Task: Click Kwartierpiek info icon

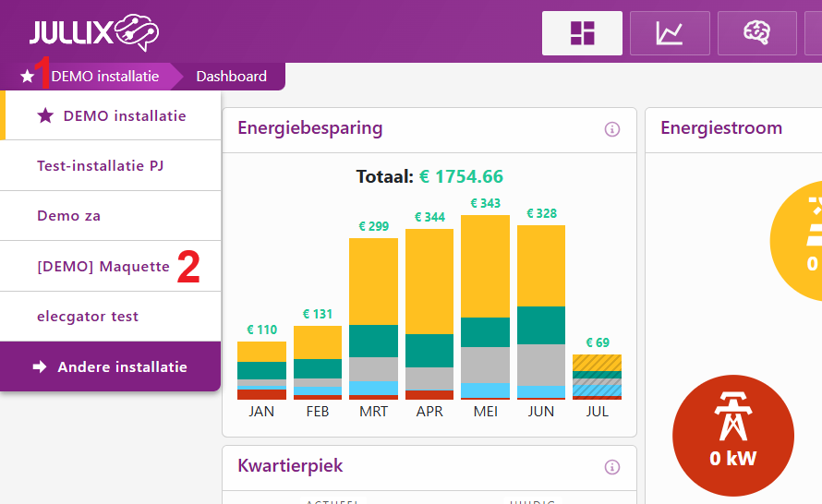Action: (x=611, y=467)
